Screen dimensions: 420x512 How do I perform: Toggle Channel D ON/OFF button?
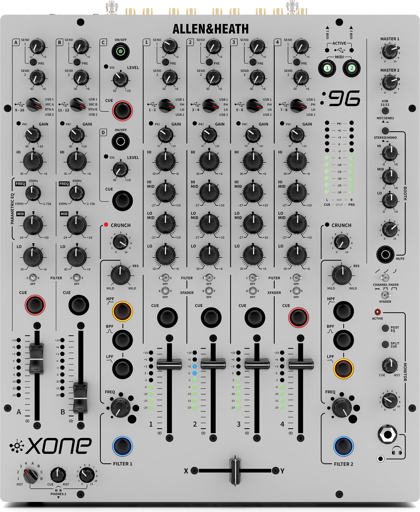coord(121,141)
